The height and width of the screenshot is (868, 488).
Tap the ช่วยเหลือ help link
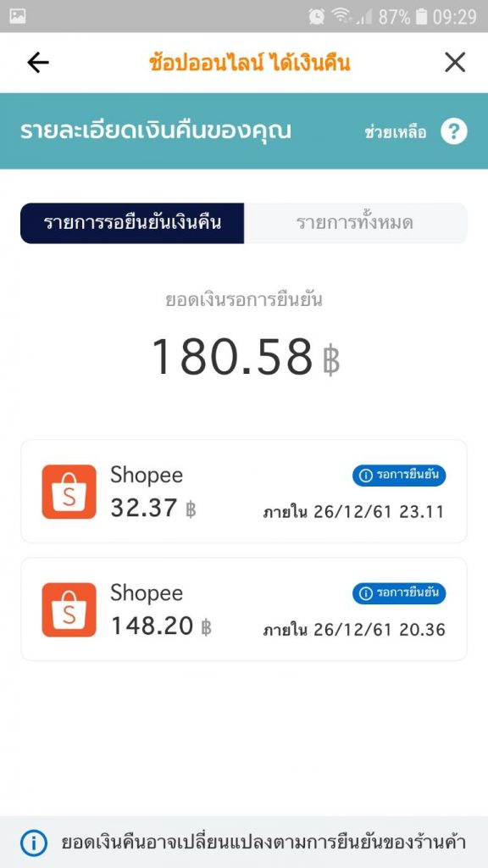point(396,132)
